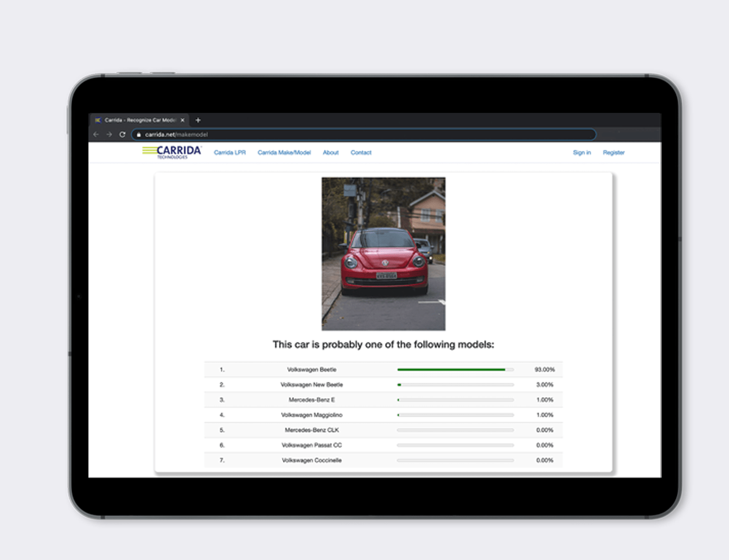The image size is (729, 560).
Task: Close the Carrida browser tab
Action: 182,120
